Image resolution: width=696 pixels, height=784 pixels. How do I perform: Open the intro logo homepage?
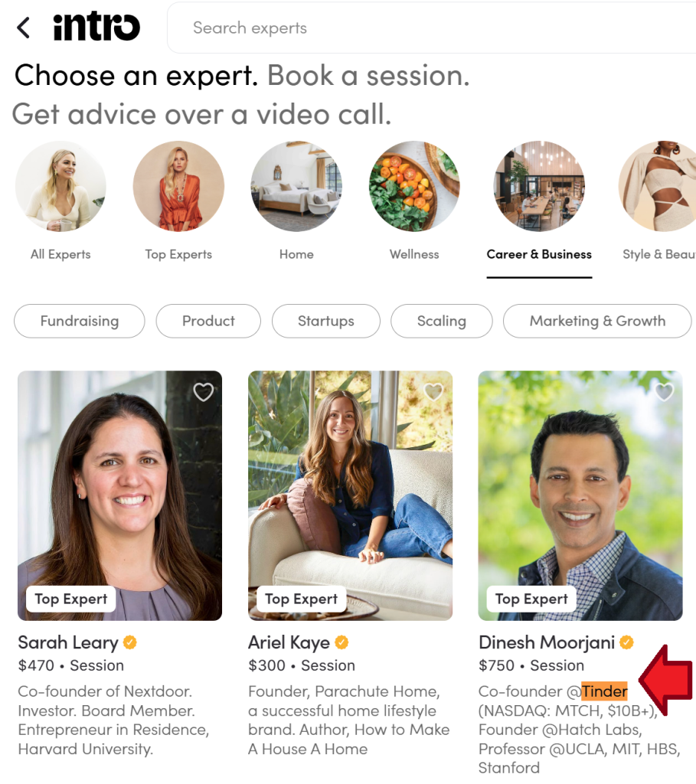pos(96,27)
